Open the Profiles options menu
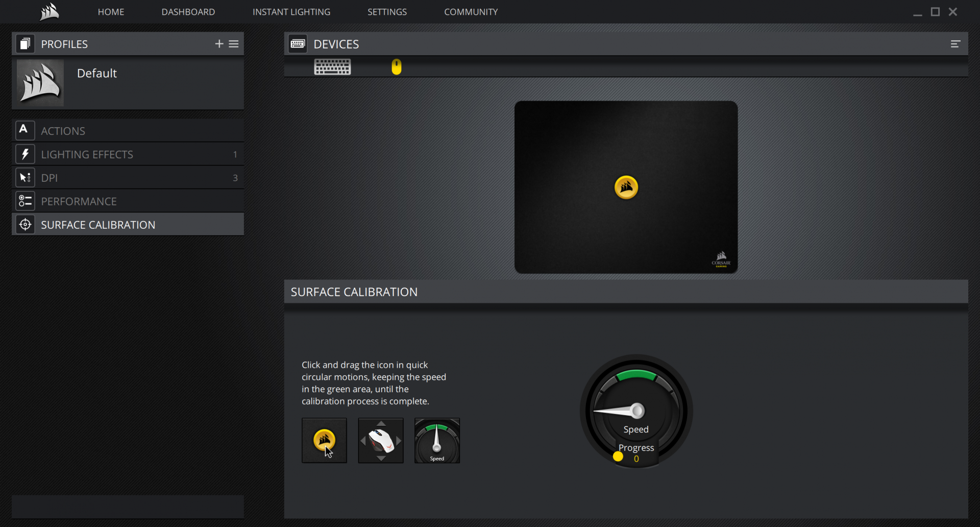The image size is (980, 527). (x=234, y=44)
